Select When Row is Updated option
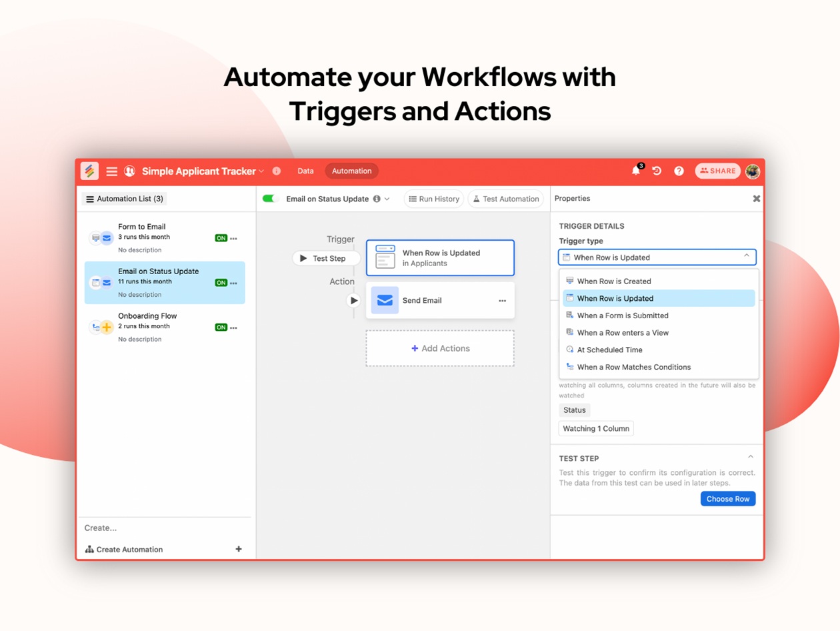This screenshot has height=631, width=840. [x=659, y=298]
